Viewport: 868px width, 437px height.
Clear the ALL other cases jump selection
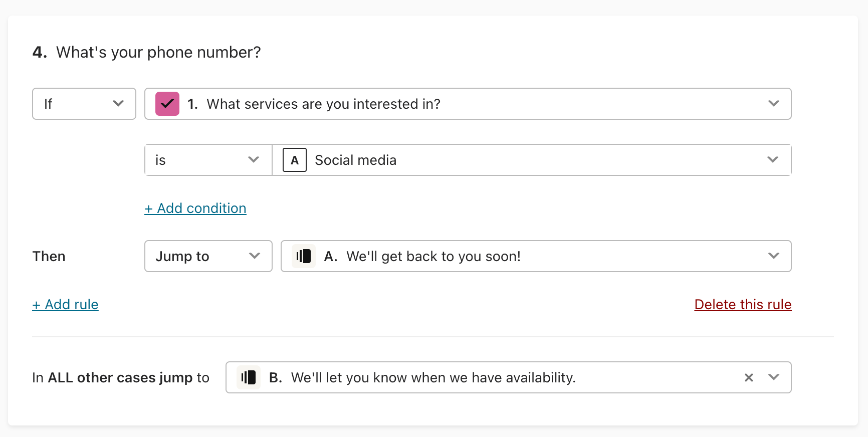click(x=749, y=377)
